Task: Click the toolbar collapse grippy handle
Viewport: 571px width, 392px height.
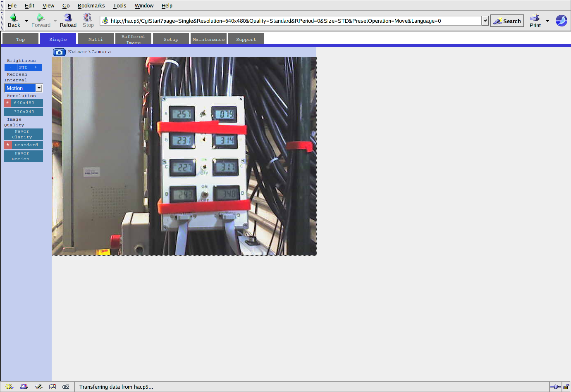Action: point(2,21)
